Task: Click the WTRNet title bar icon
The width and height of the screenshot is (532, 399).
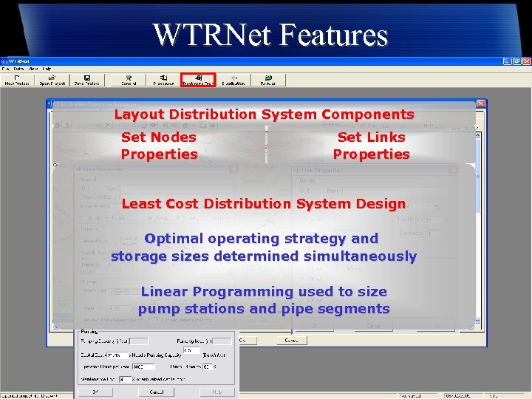Action: 4,61
